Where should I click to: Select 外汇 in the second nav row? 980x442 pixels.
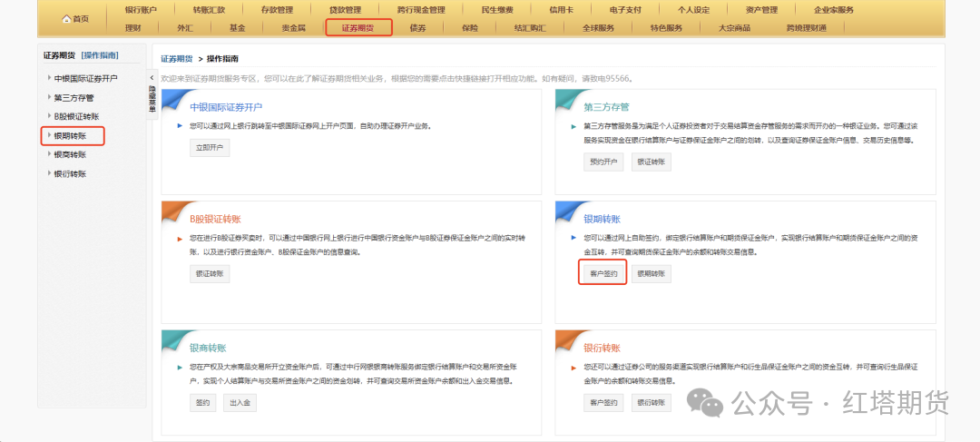click(185, 28)
